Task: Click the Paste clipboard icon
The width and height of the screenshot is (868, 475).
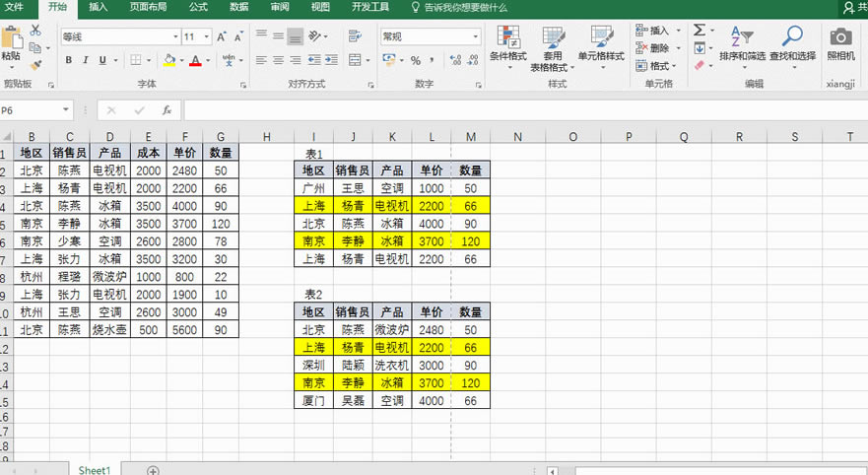Action: coord(11,38)
